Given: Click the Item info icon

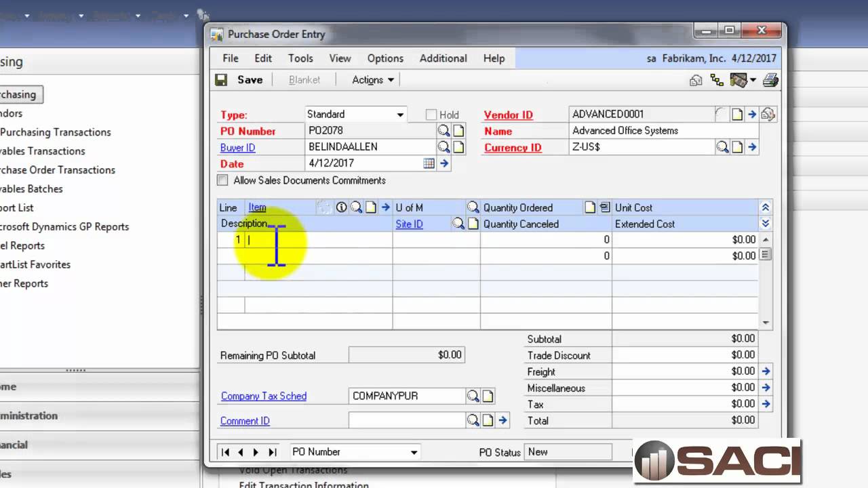Looking at the screenshot, I should pyautogui.click(x=342, y=207).
